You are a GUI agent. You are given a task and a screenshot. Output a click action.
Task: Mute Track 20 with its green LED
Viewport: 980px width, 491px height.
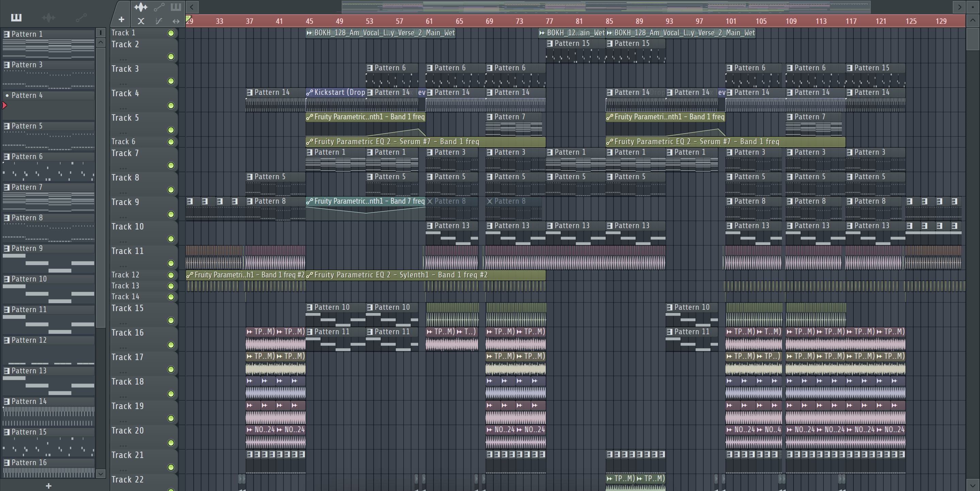coord(171,443)
